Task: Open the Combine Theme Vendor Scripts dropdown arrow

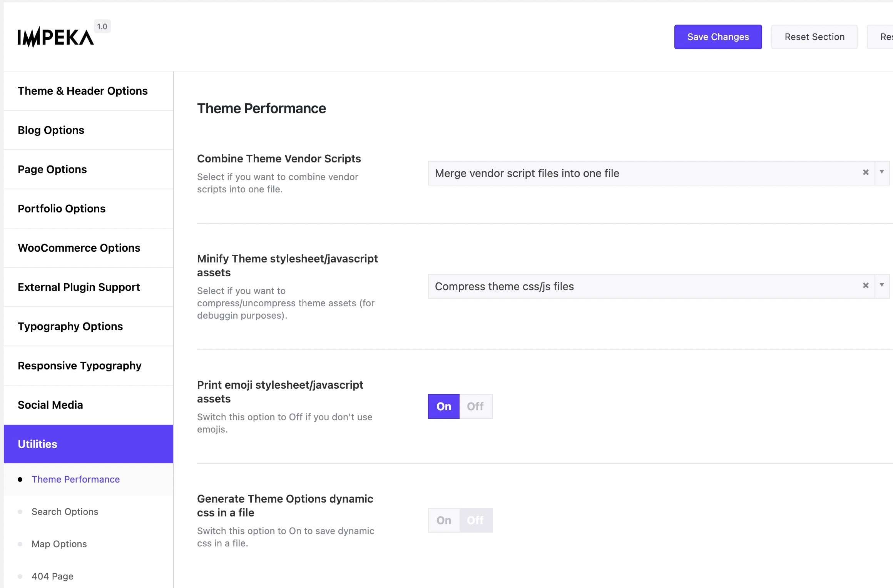Action: point(882,172)
